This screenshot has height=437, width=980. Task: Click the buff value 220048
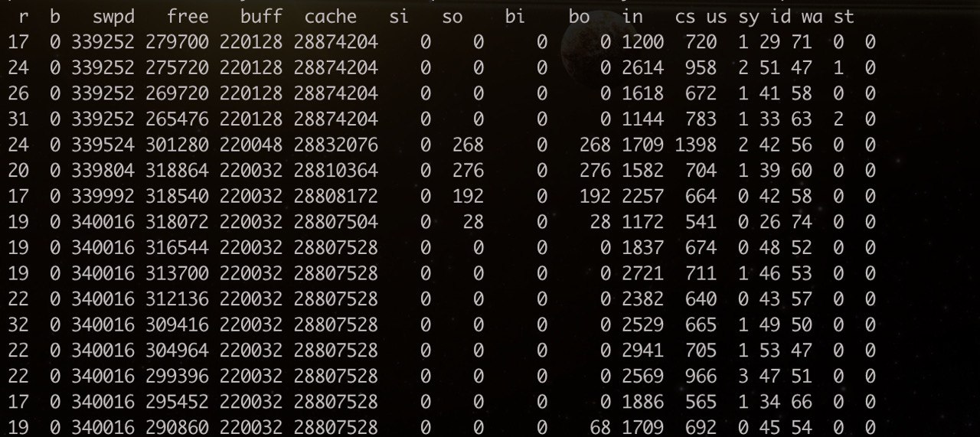[250, 145]
